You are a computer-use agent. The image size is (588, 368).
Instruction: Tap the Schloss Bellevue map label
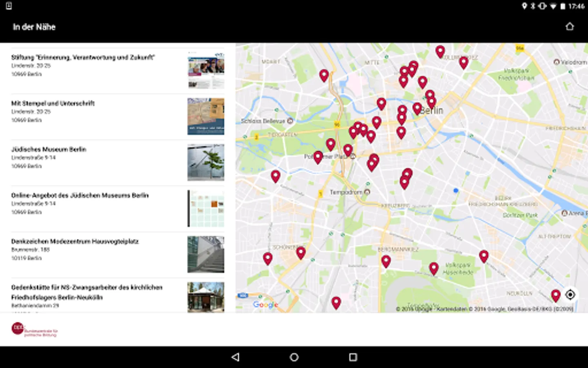267,121
